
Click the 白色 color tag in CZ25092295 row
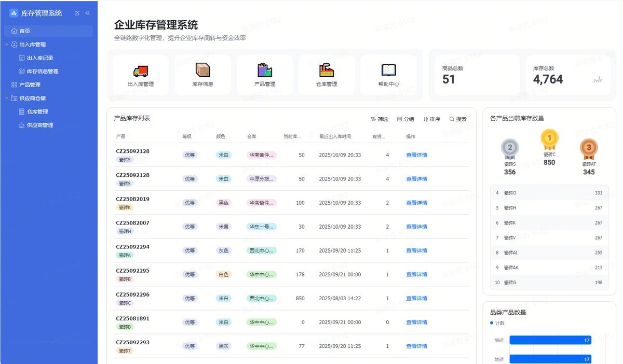tap(224, 274)
